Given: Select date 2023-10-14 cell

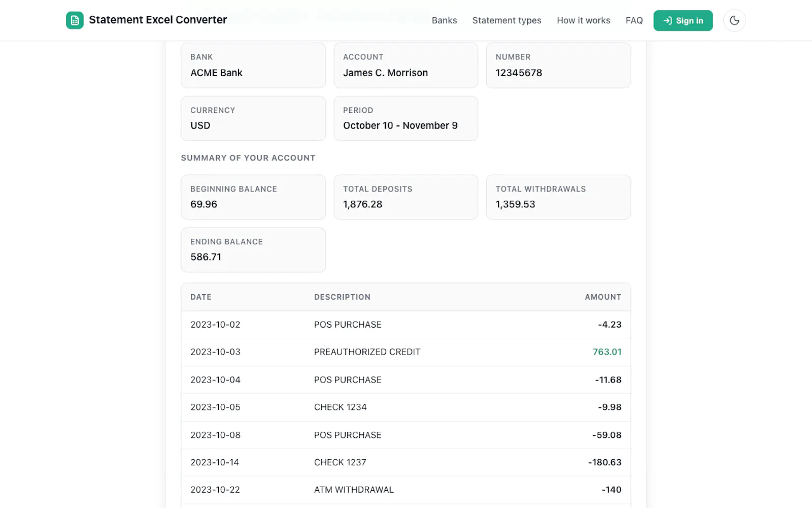Looking at the screenshot, I should pos(215,463).
